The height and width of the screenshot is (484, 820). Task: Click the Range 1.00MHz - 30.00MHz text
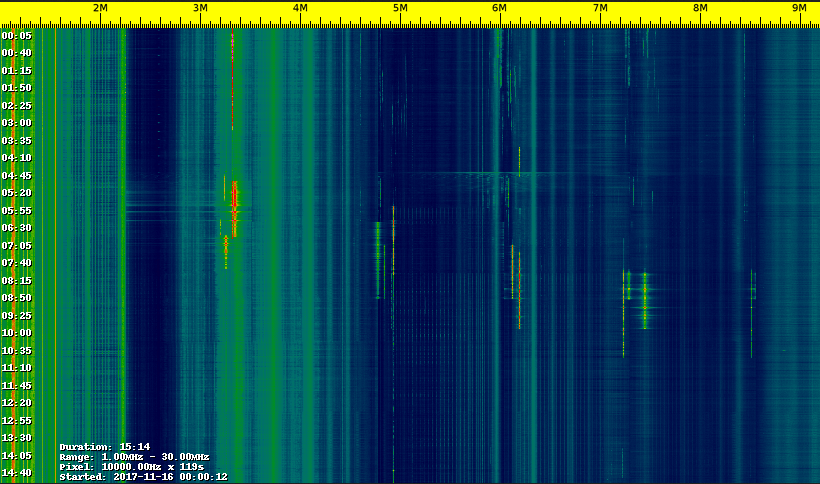point(134,457)
